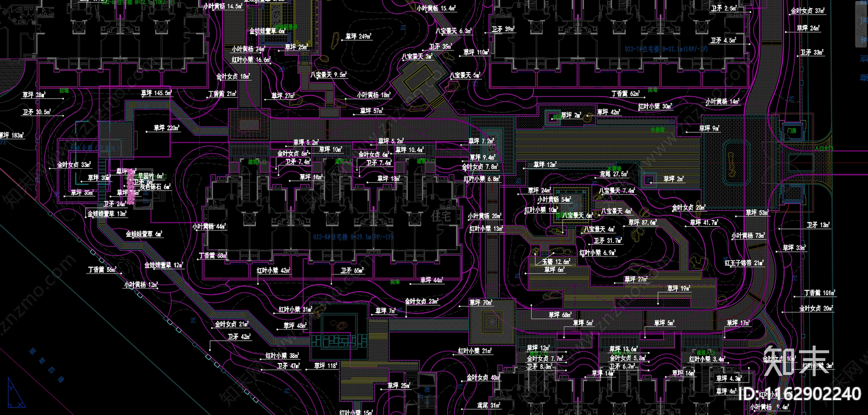Select the '丁香篱 56㎡' label
Screen dimensions: 868x415
point(103,269)
